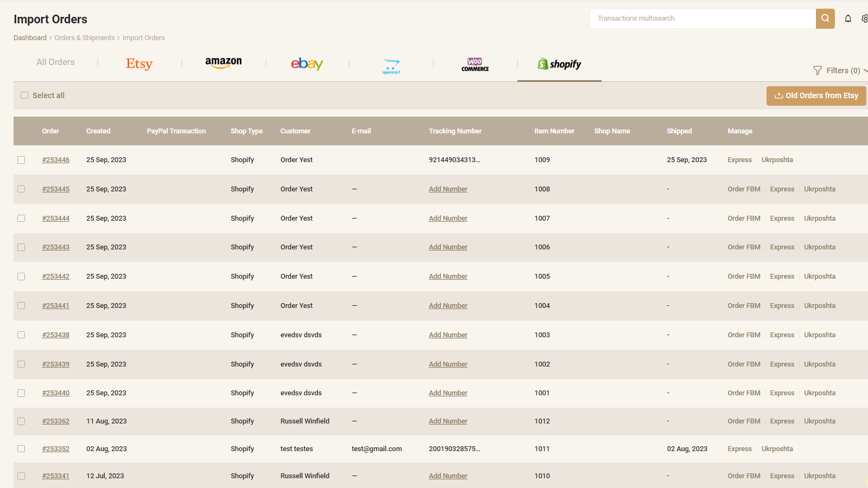Open the notifications bell icon
The width and height of the screenshot is (868, 488).
[848, 18]
